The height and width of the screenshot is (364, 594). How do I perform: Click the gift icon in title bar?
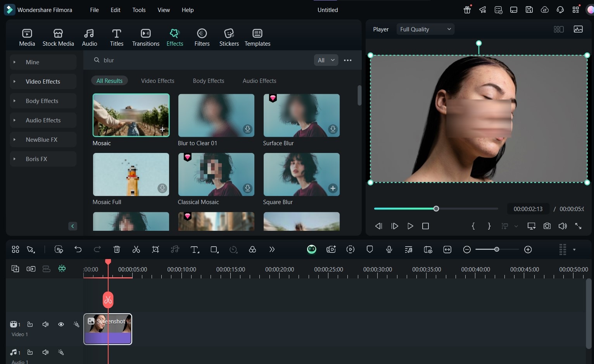click(467, 10)
